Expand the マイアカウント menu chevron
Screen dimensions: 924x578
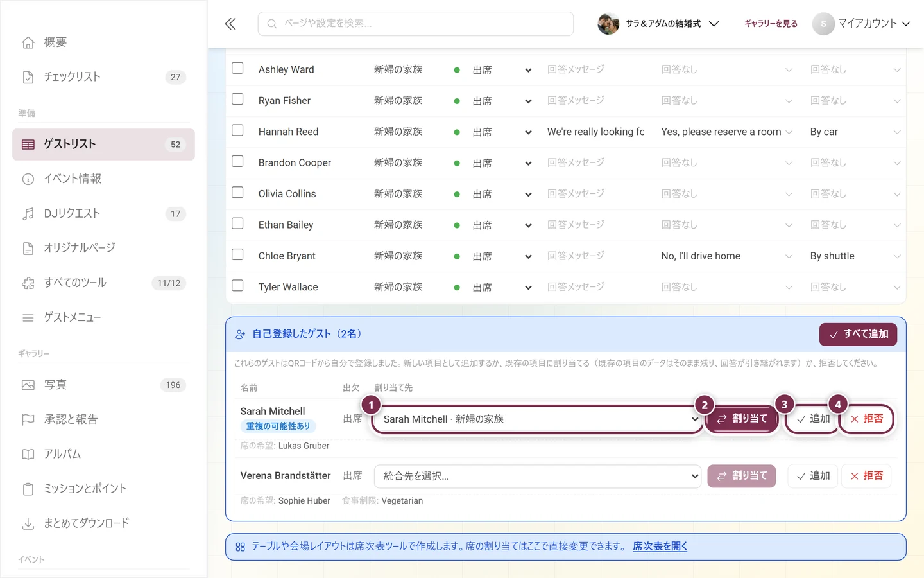coord(906,24)
